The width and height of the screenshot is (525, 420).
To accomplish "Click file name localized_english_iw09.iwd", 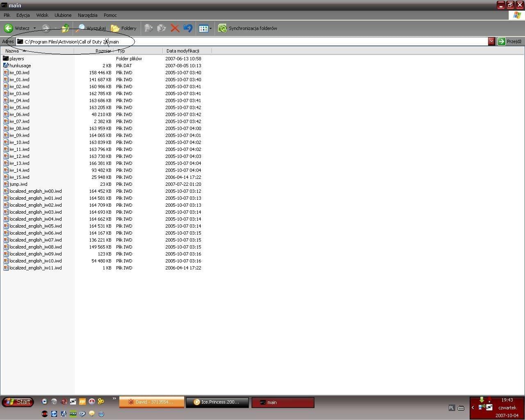I will point(36,254).
